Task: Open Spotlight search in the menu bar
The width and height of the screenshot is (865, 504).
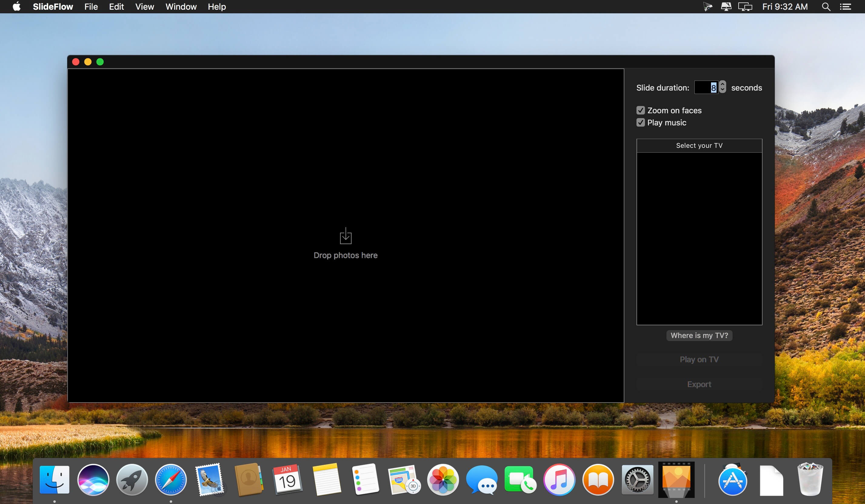Action: 826,7
